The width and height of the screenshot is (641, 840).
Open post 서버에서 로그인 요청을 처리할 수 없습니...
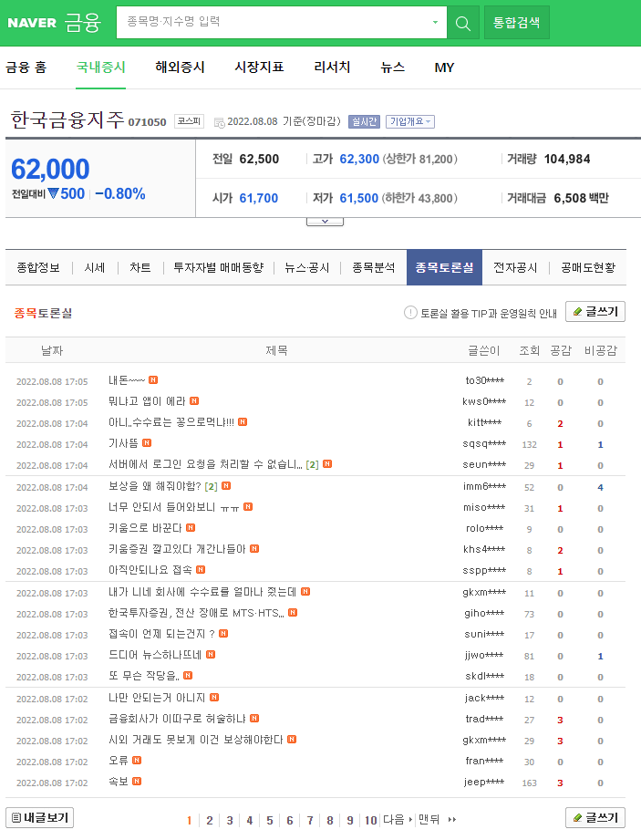point(206,464)
